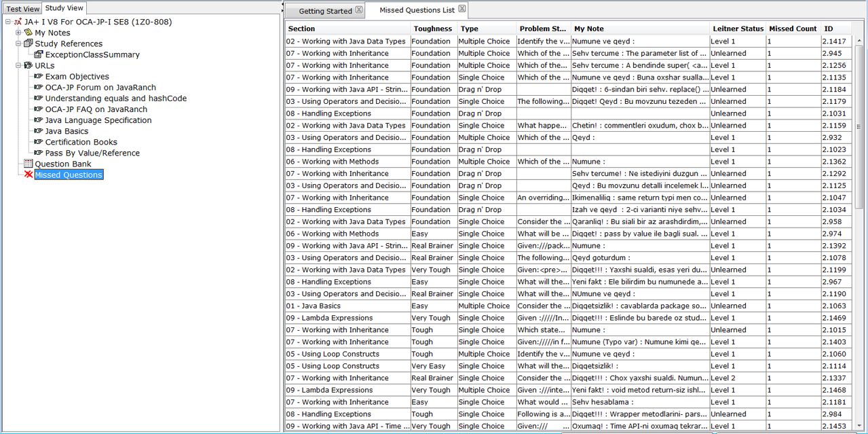
Task: Click the My Notes icon in tree
Action: coord(28,33)
